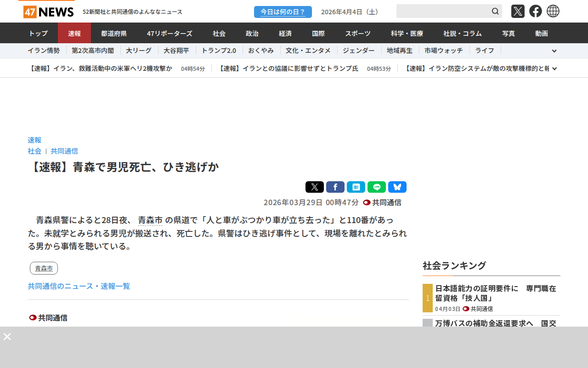Open 共同通信のニュース・速報一覧 link
The width and height of the screenshot is (588, 368).
79,286
